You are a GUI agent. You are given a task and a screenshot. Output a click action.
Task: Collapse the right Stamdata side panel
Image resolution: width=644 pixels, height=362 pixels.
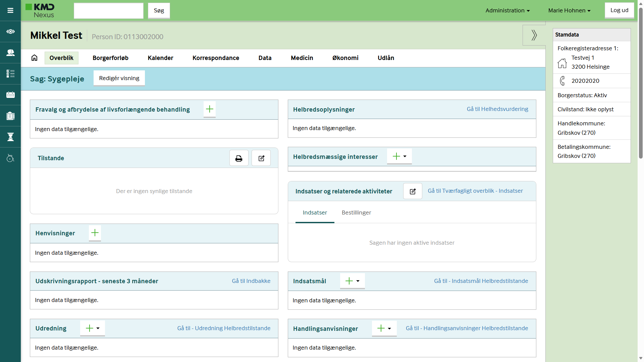point(534,35)
